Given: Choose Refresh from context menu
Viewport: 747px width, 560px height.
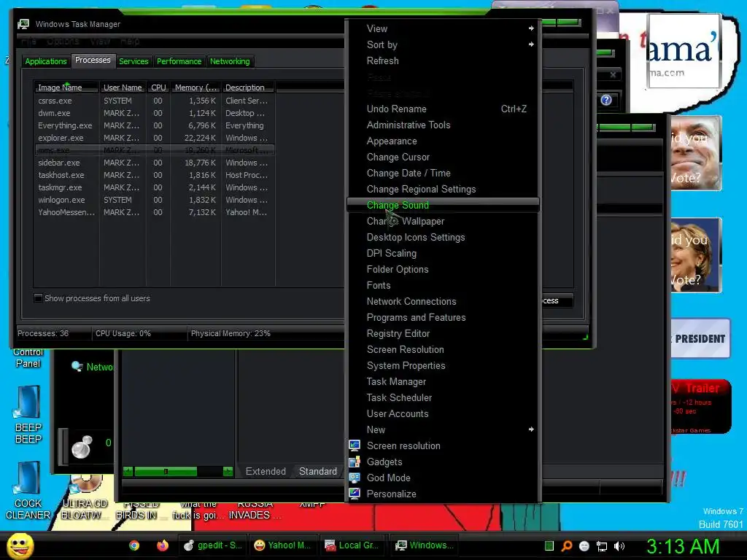Looking at the screenshot, I should pyautogui.click(x=443, y=61).
